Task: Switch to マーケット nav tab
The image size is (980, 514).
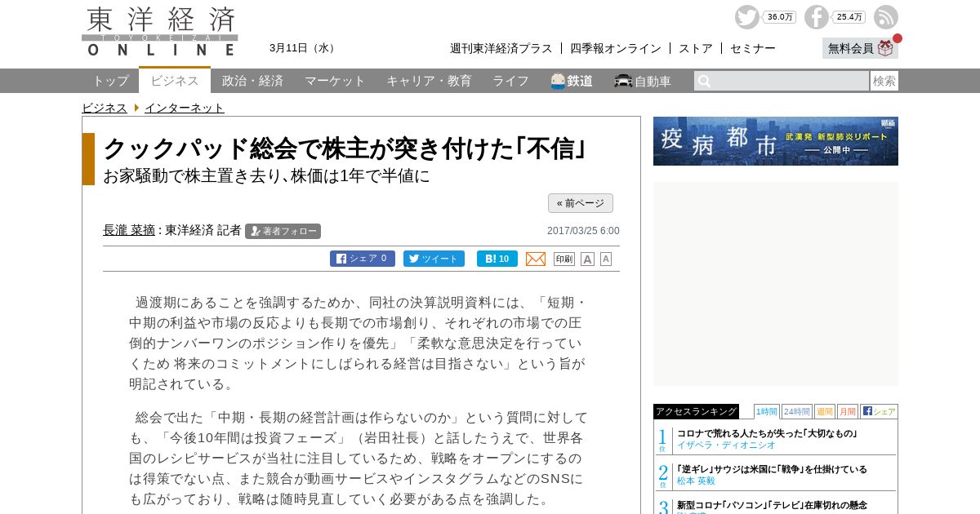Action: click(335, 81)
